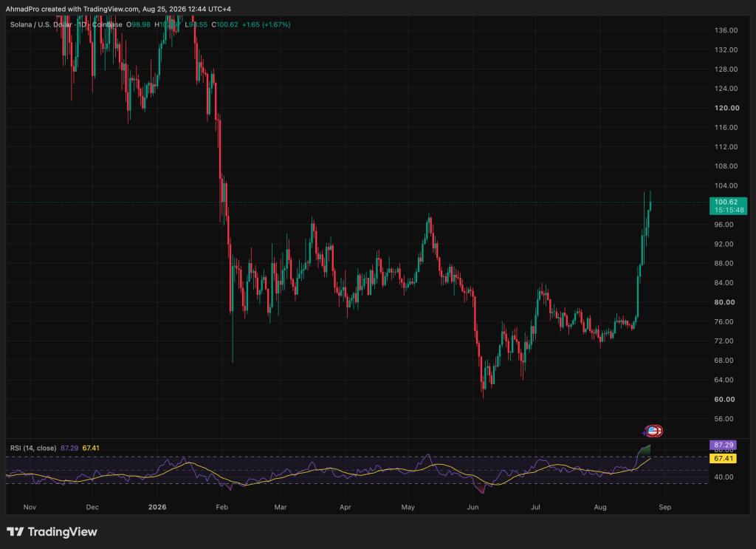Click the bold 80.00 price axis label
Viewport: 756px width, 549px height.
(x=724, y=302)
